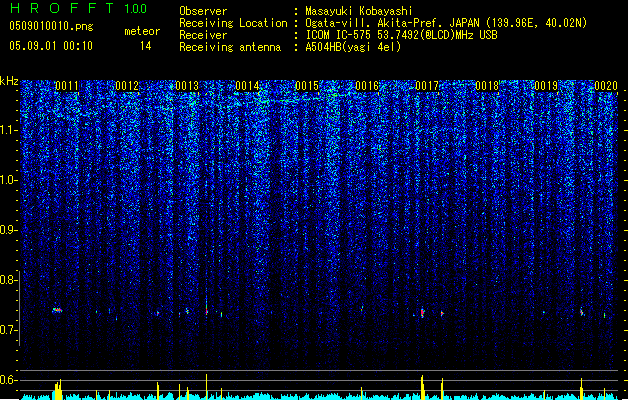629x400 pixels.
Task: Click time marker 0020
Action: (606, 86)
